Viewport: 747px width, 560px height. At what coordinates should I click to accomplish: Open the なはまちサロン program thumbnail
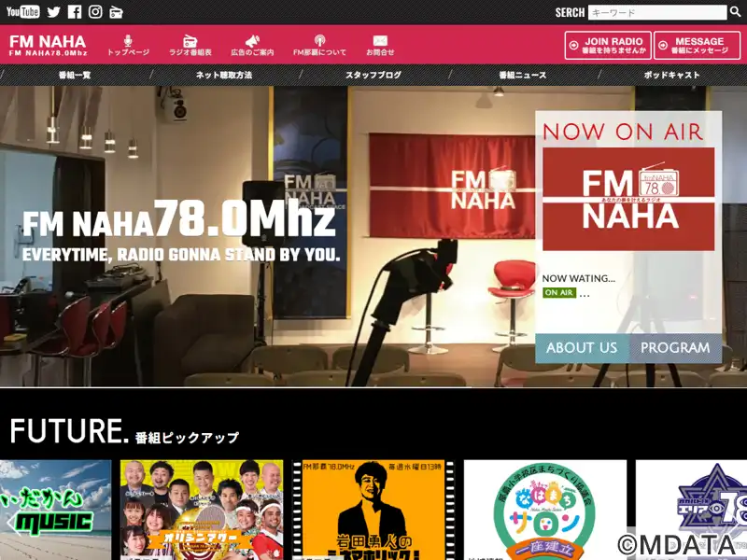(545, 510)
